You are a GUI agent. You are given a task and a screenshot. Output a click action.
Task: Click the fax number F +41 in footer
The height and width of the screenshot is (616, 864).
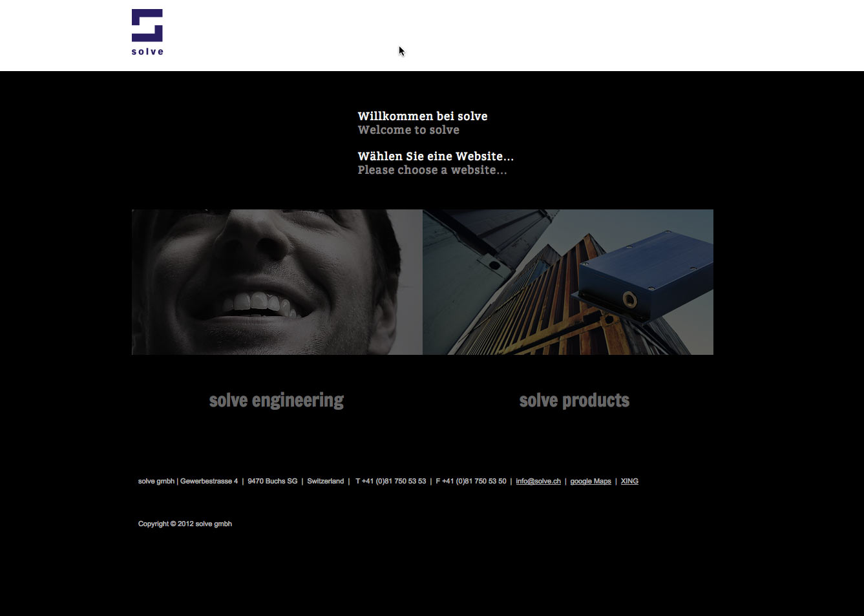tap(471, 481)
